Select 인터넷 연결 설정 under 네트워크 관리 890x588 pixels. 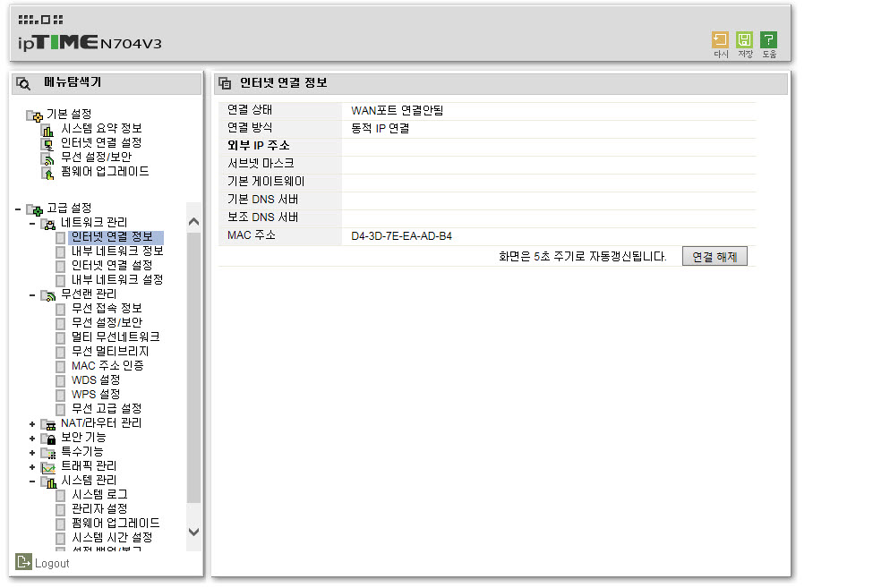[112, 265]
